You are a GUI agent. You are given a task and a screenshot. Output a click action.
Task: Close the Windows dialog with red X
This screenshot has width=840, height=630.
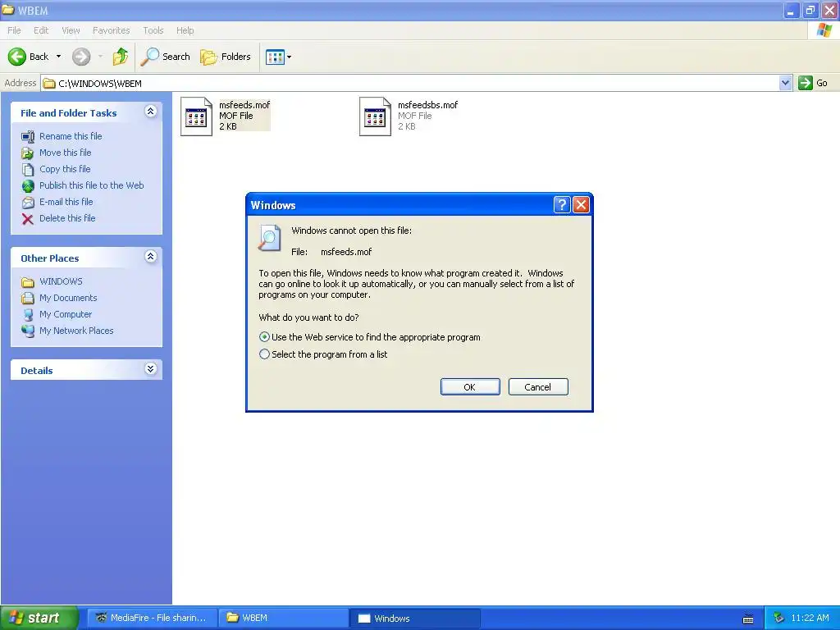582,204
